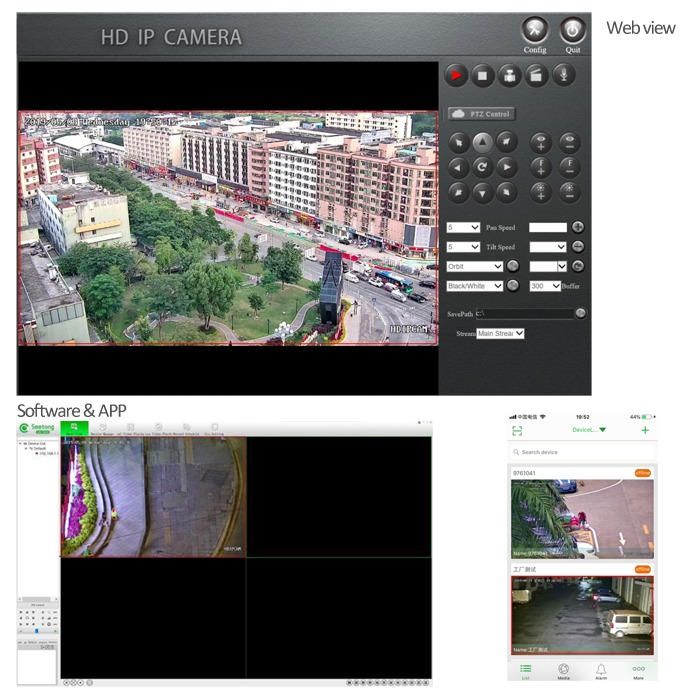
Task: Close iris with brightness minus button
Action: [x=570, y=192]
